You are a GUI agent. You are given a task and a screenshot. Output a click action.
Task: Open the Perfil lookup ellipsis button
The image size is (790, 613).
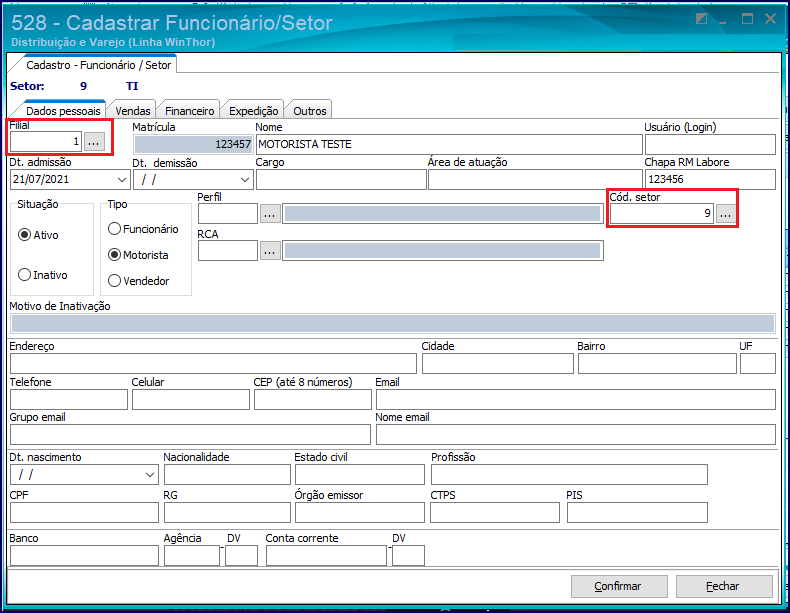click(x=270, y=214)
